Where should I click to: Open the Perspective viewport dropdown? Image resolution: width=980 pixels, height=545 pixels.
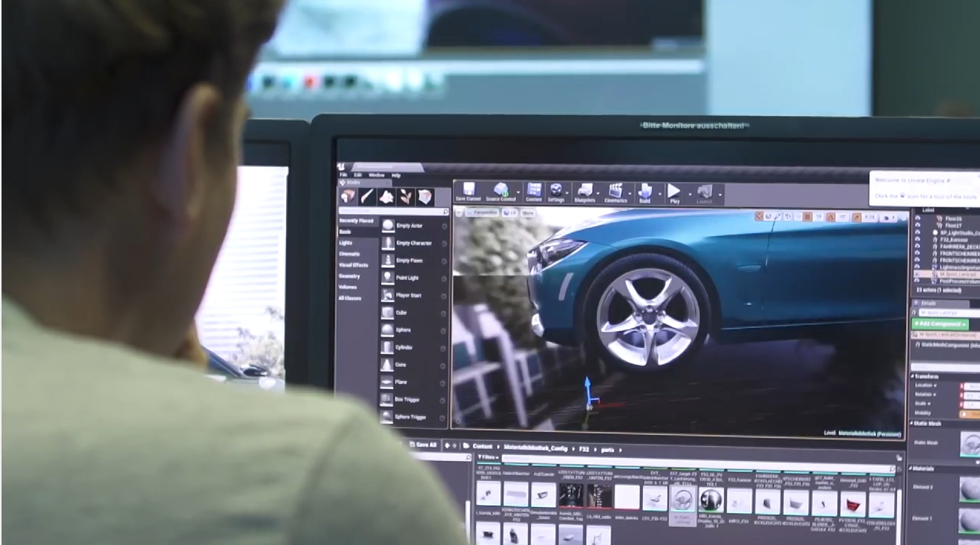(482, 212)
